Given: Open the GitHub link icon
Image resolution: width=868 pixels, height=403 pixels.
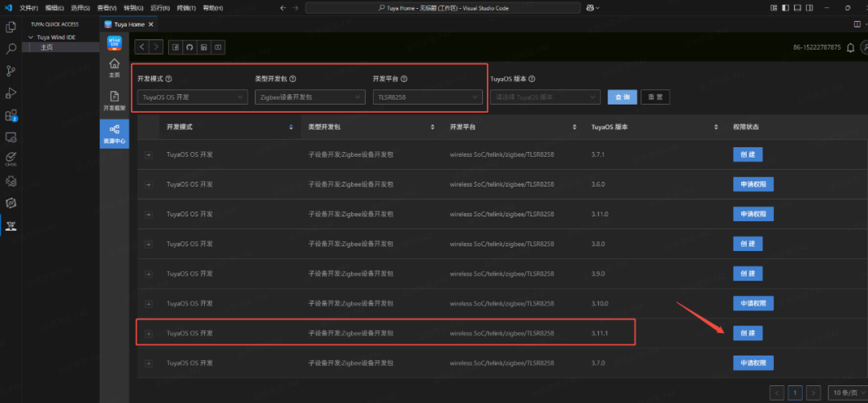Looking at the screenshot, I should [x=190, y=47].
